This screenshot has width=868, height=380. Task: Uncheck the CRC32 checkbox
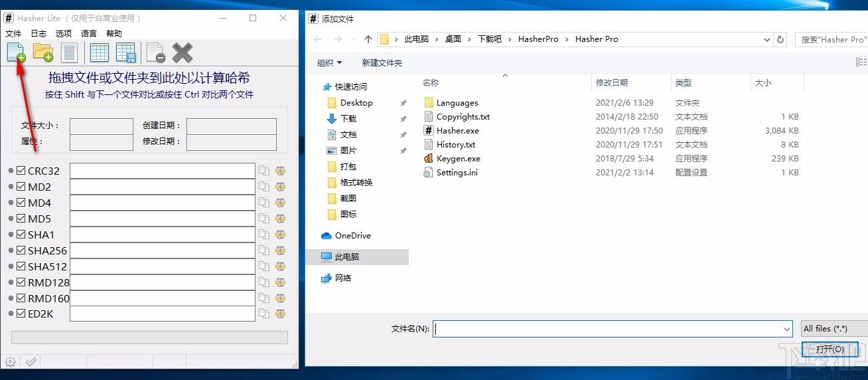tap(21, 171)
